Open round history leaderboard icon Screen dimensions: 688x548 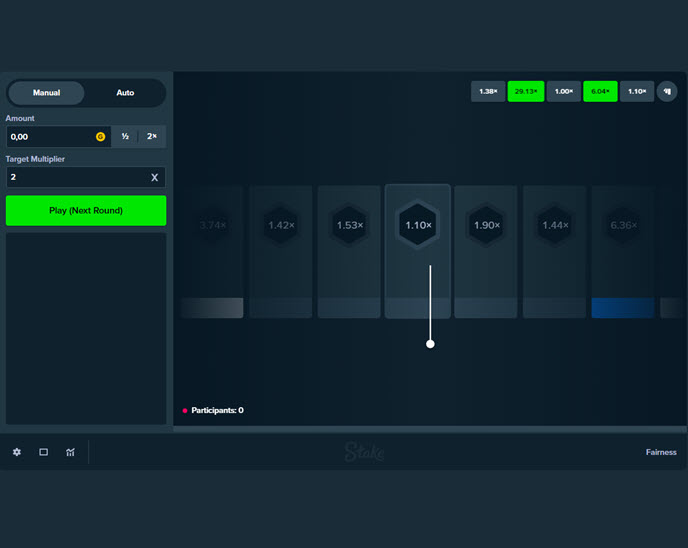(667, 91)
